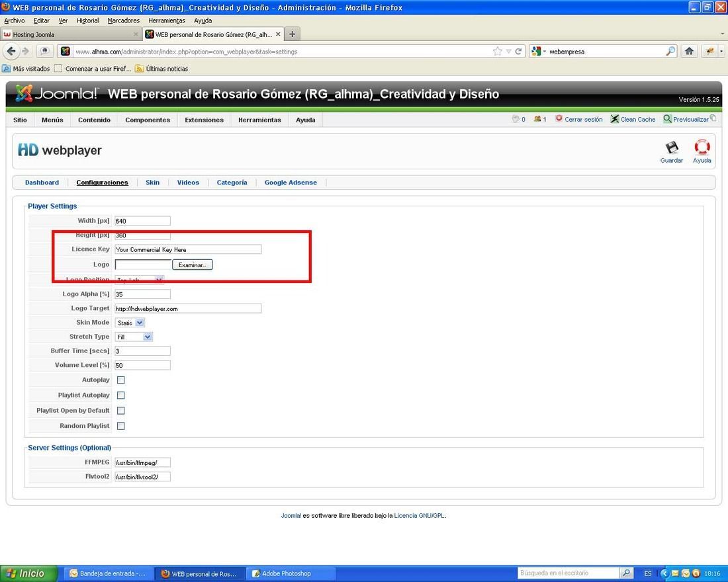Image resolution: width=728 pixels, height=582 pixels.
Task: Switch to the Categoría tab
Action: click(x=232, y=183)
